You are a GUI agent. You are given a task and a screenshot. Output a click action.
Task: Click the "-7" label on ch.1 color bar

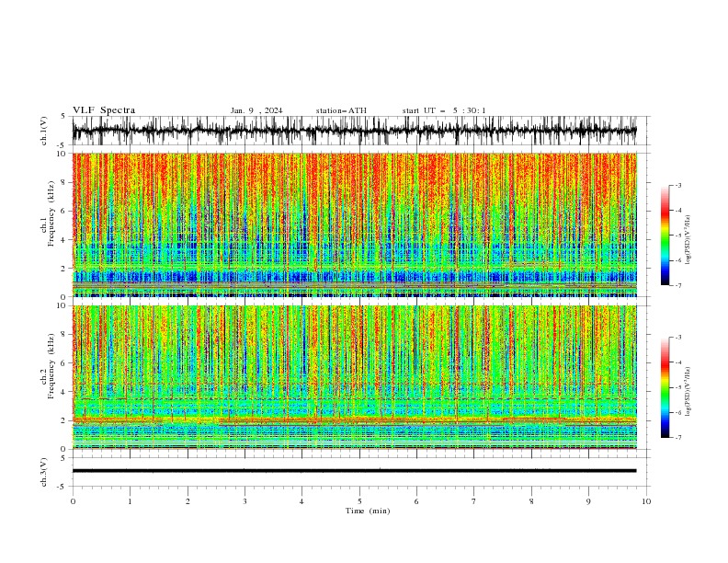click(x=678, y=285)
